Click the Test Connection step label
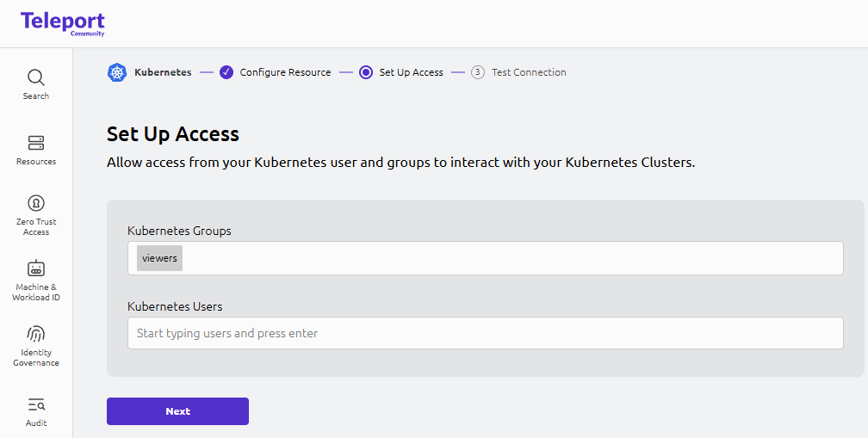Viewport: 868px width, 438px height. point(529,72)
